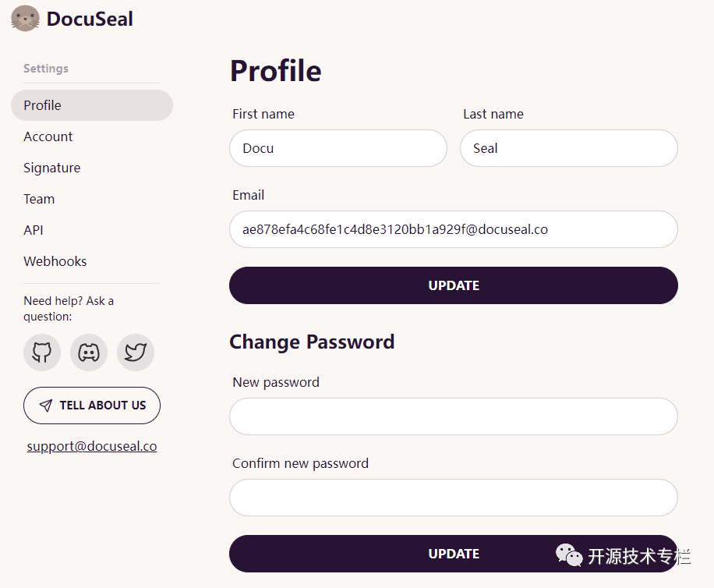714x588 pixels.
Task: Open support@docuseal.co email link
Action: tap(92, 446)
